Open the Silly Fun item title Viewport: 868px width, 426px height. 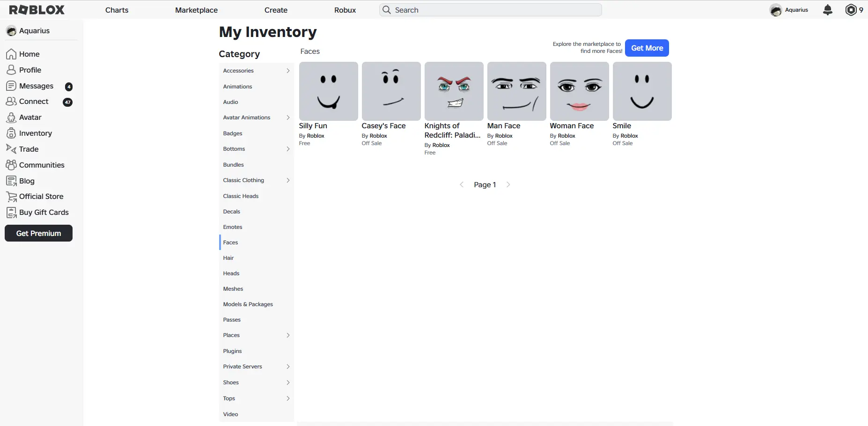[313, 126]
